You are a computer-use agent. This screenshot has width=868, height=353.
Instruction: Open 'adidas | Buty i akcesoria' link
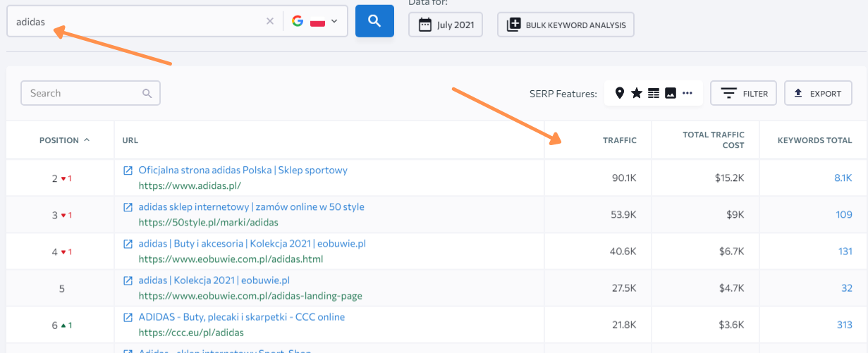(x=252, y=244)
